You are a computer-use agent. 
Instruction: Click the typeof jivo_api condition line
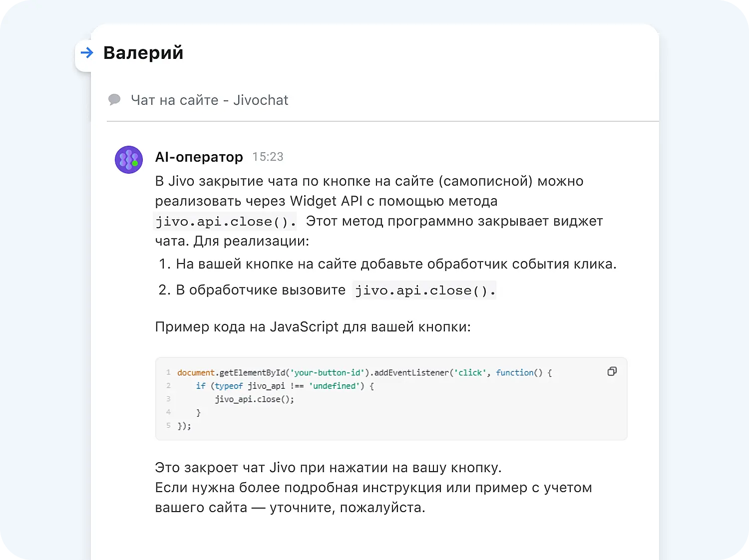click(x=285, y=386)
